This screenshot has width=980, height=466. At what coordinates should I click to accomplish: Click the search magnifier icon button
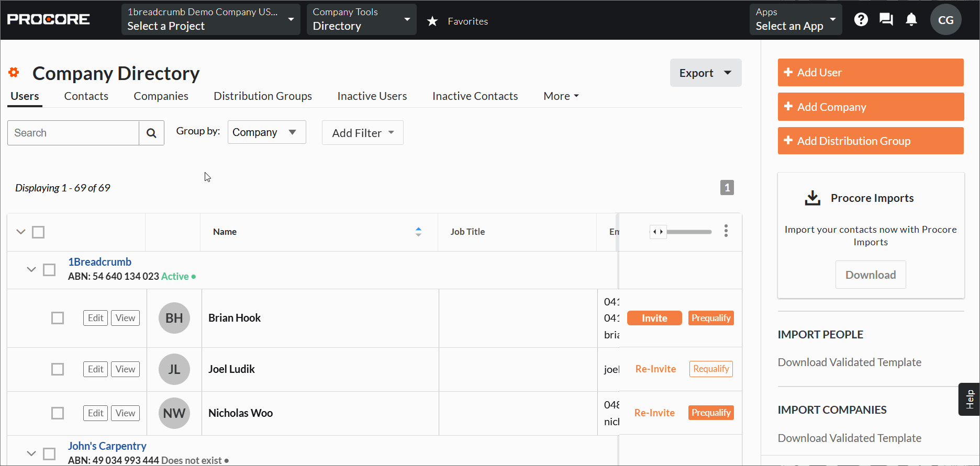click(151, 133)
